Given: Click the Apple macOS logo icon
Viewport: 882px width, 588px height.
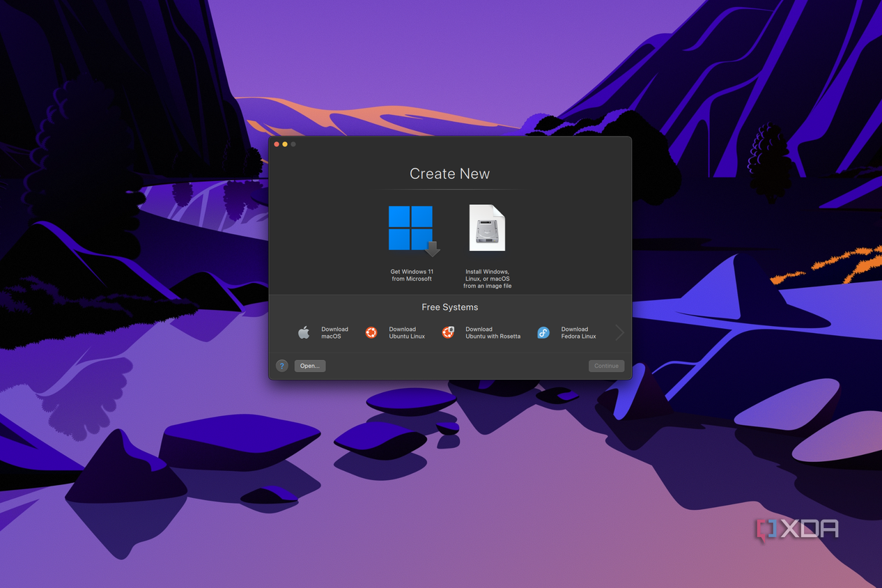Looking at the screenshot, I should (x=304, y=332).
